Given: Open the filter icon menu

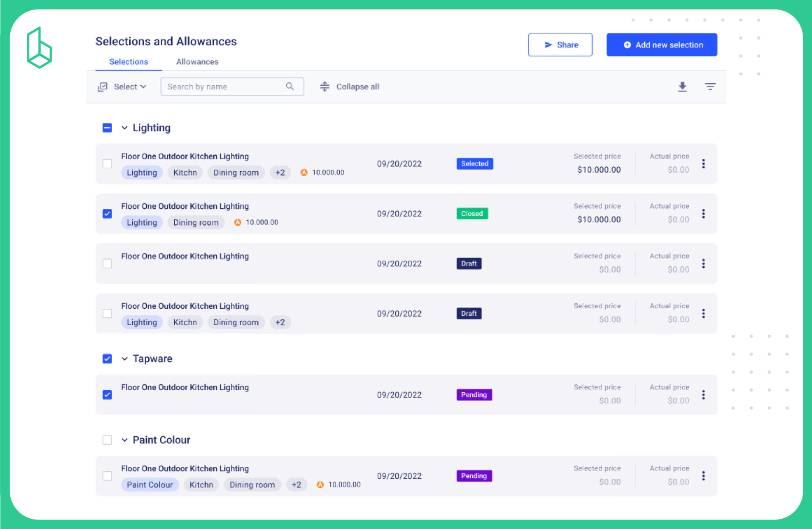Looking at the screenshot, I should point(710,86).
